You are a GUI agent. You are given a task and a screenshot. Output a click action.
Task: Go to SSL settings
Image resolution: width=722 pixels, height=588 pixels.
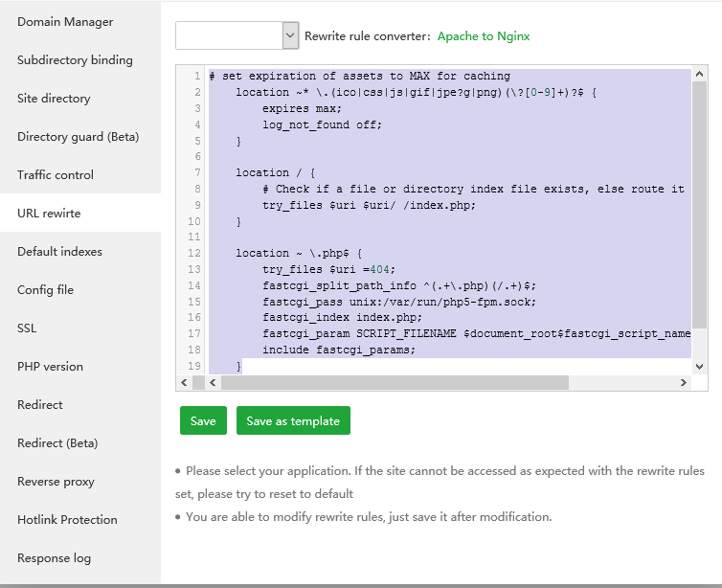[27, 328]
